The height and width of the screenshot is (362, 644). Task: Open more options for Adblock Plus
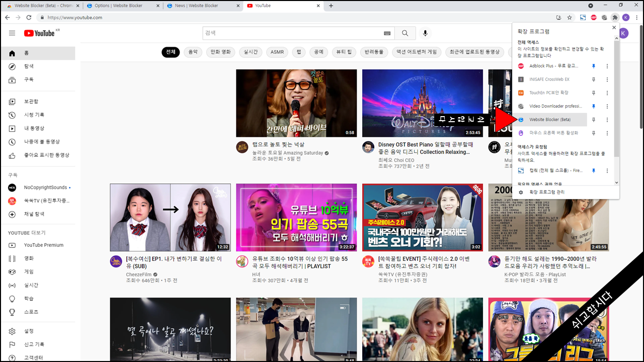607,66
